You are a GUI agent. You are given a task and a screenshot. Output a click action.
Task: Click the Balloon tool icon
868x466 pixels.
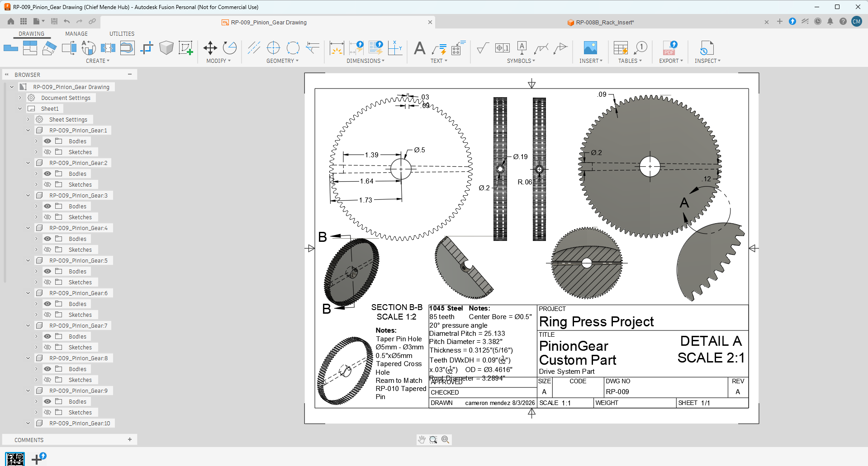640,48
